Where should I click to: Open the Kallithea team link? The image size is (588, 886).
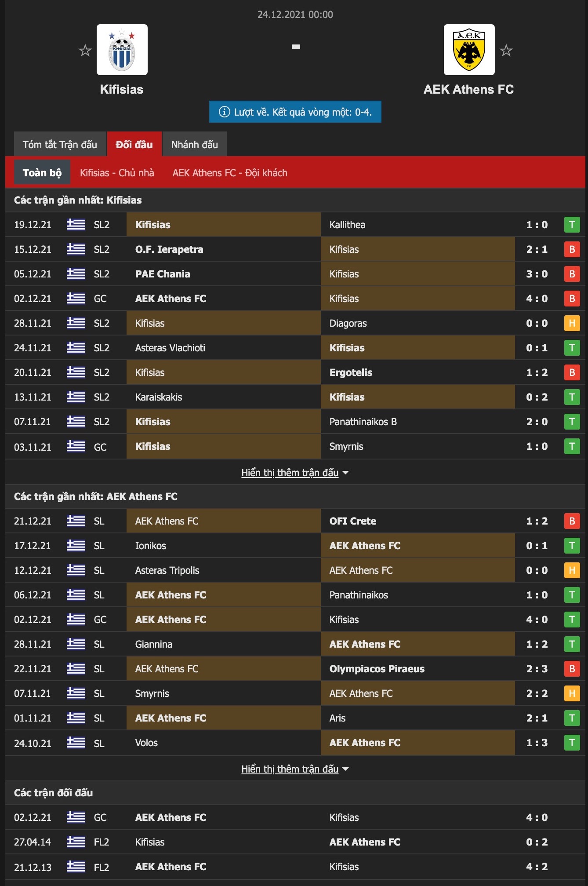(x=347, y=225)
